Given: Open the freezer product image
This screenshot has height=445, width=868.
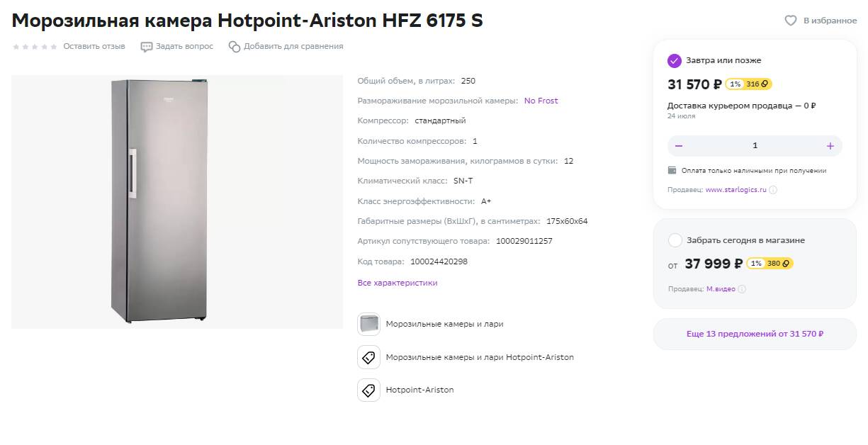Looking at the screenshot, I should click(x=177, y=202).
